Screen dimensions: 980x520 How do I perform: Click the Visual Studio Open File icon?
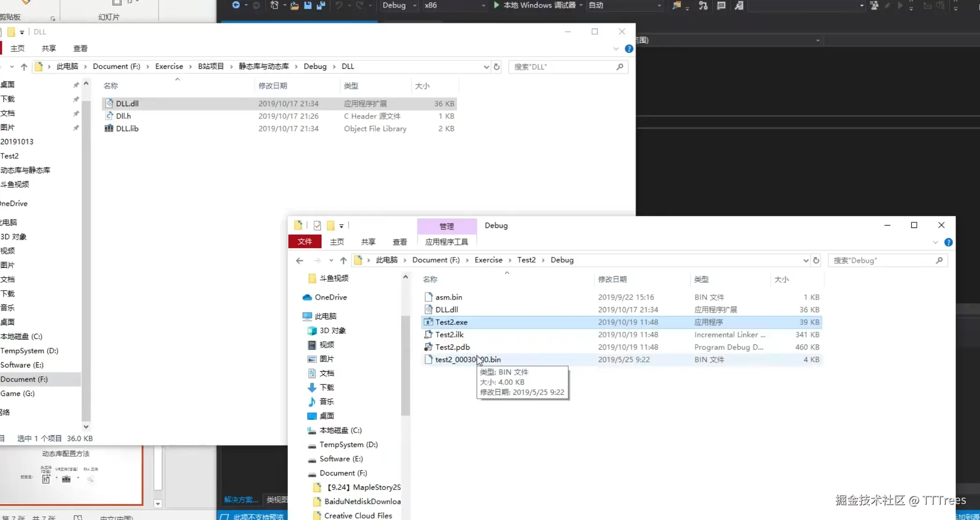(x=294, y=5)
